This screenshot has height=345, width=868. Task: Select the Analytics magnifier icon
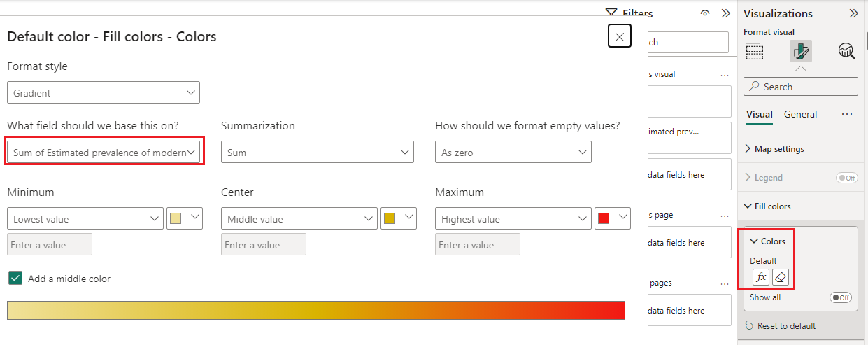pyautogui.click(x=847, y=51)
